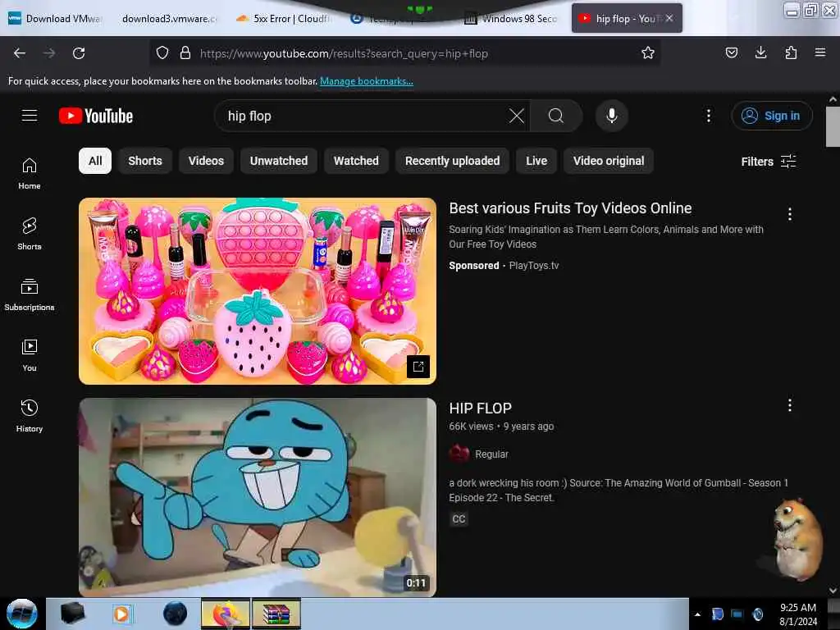Open the fruit toys ad thumbnail
Image resolution: width=840 pixels, height=630 pixels.
[258, 291]
